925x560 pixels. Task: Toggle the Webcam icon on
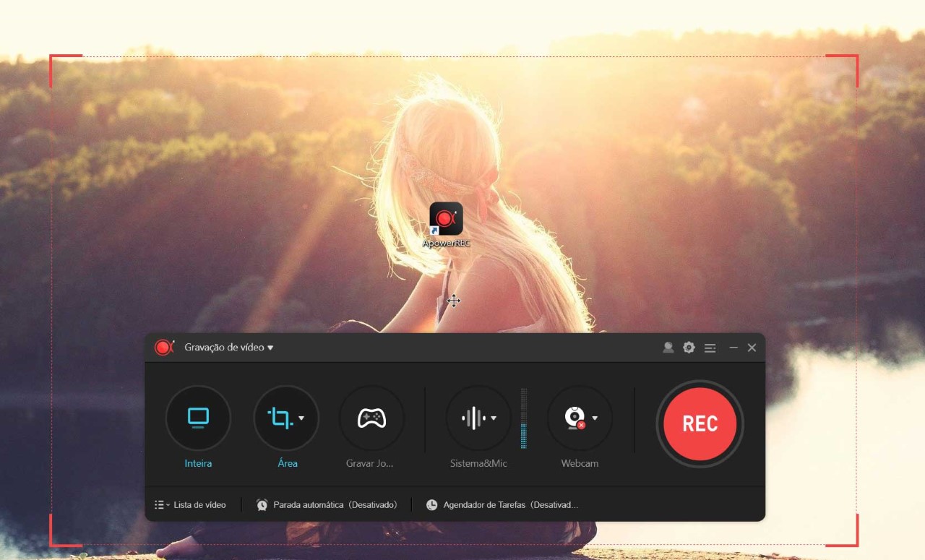point(575,418)
